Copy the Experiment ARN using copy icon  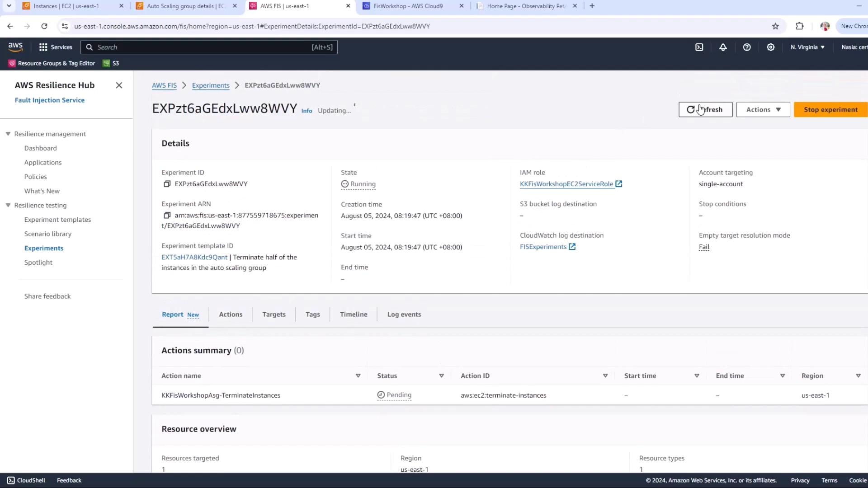click(167, 216)
